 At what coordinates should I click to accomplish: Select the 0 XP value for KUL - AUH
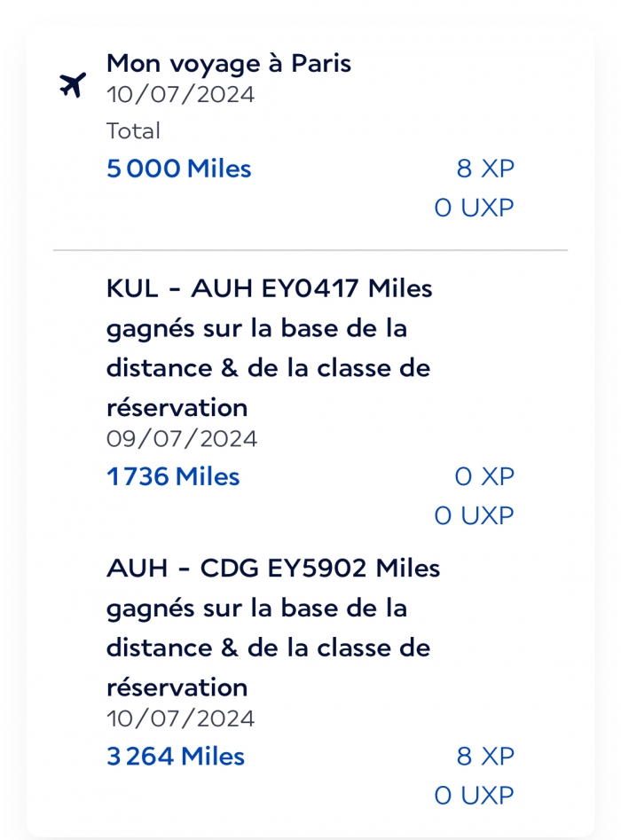pyautogui.click(x=485, y=477)
